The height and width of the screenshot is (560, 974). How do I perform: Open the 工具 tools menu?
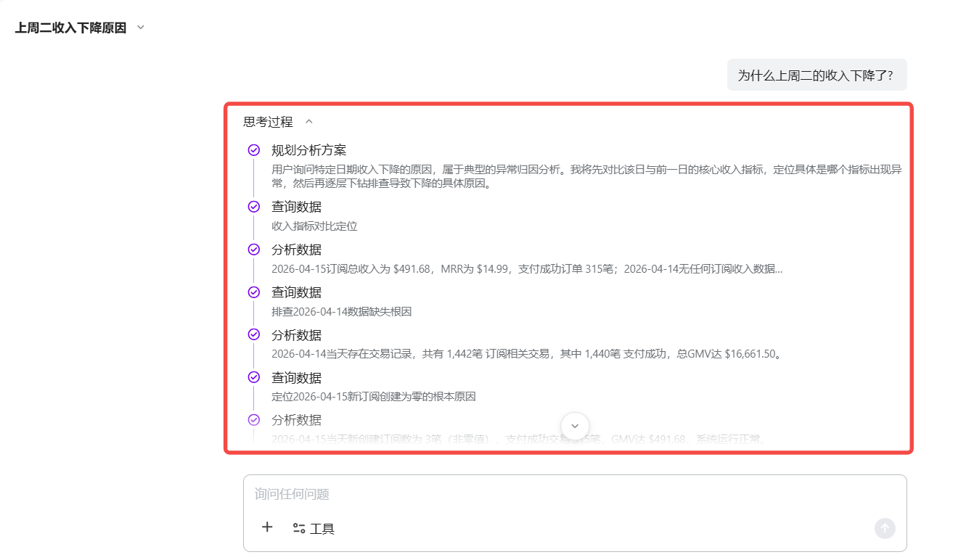tap(314, 529)
